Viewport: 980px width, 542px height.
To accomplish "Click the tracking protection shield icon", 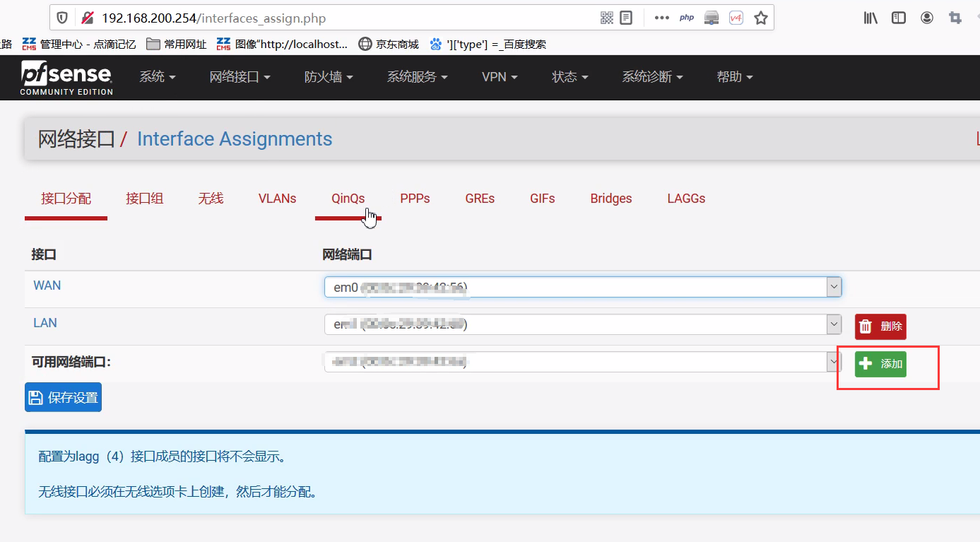I will pos(63,18).
